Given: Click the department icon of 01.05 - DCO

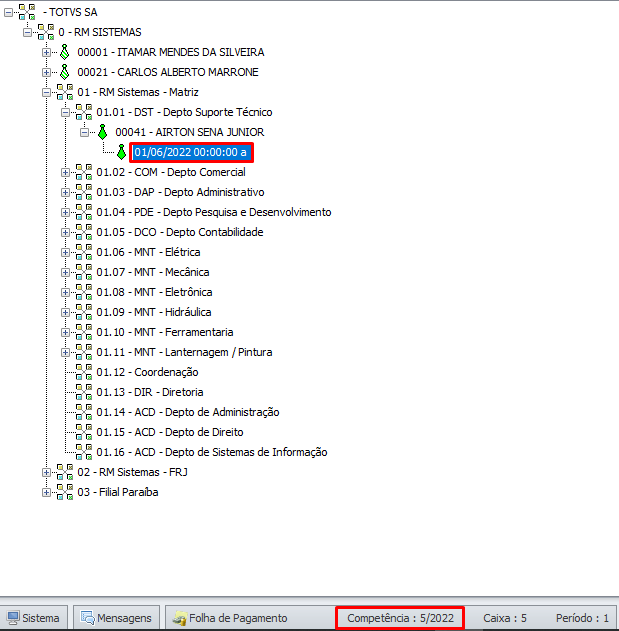Looking at the screenshot, I should [84, 232].
